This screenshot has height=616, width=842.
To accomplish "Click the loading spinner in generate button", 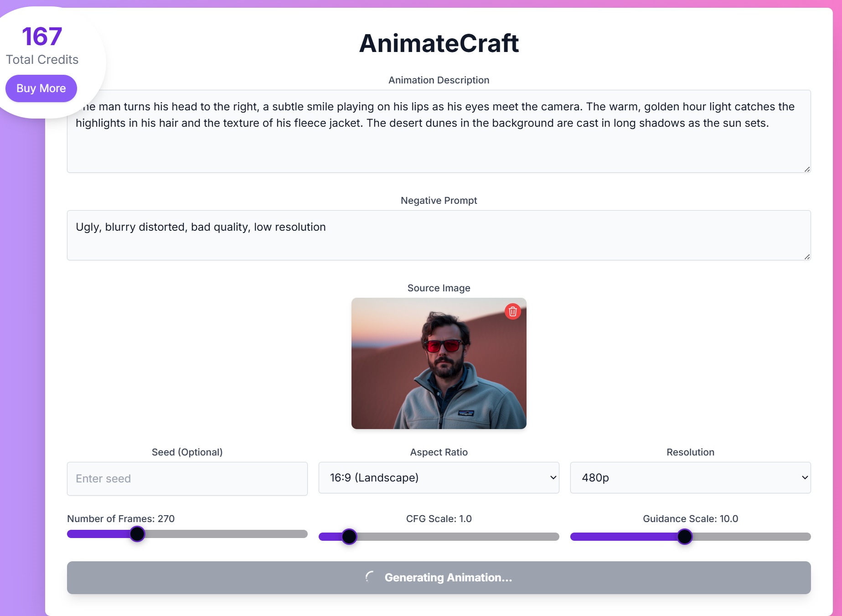I will pyautogui.click(x=370, y=577).
